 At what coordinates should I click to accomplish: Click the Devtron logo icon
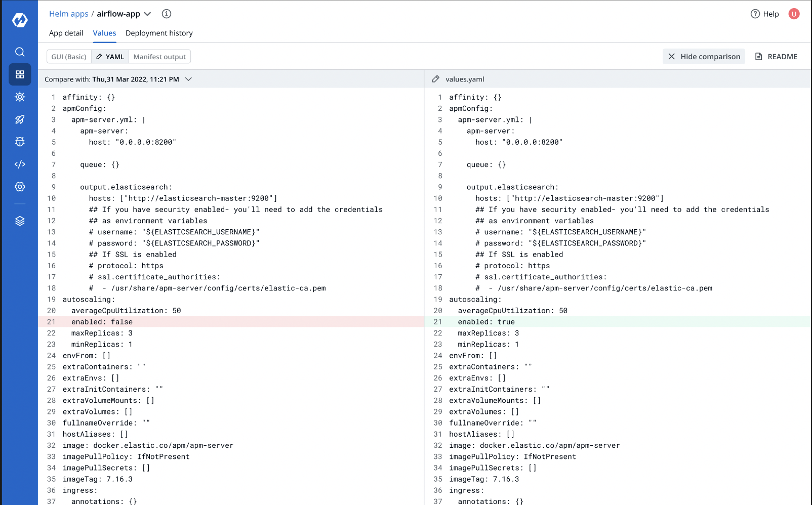20,20
